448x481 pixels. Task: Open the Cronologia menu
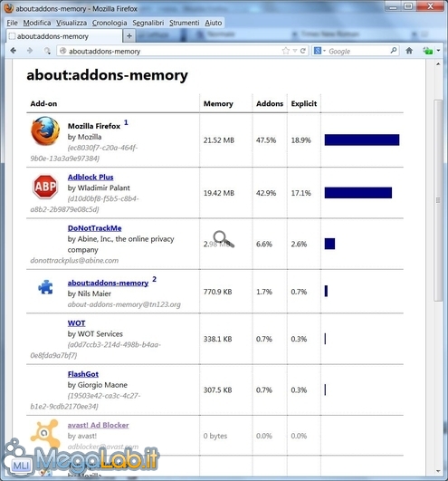[x=110, y=23]
